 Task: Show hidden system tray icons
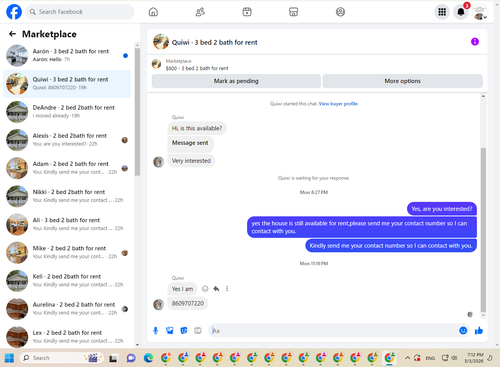(407, 358)
